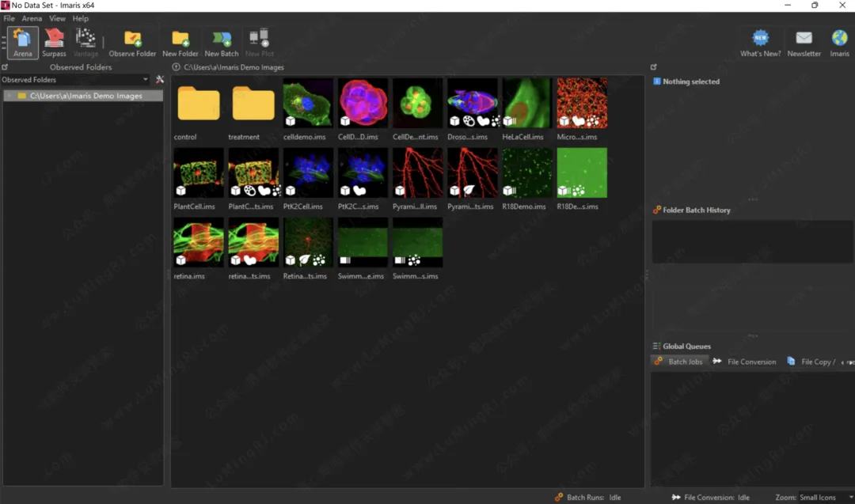The height and width of the screenshot is (504, 855).
Task: Expand the Imaris Demo Images tree node
Action: pyautogui.click(x=9, y=96)
